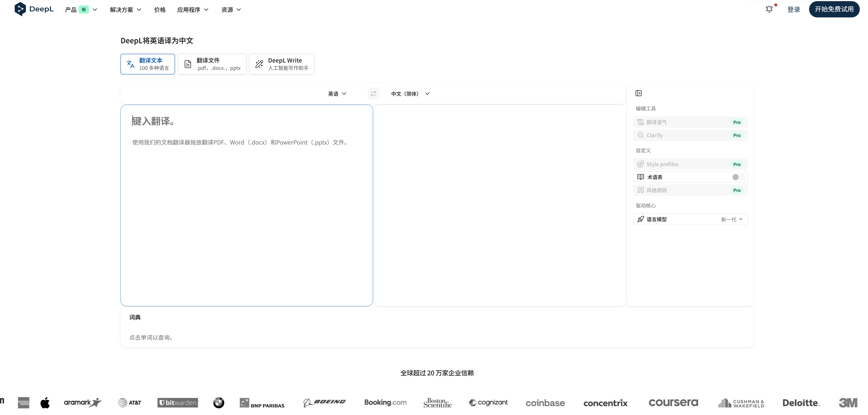Switch to the DeepL Write tab
The width and height of the screenshot is (868, 415).
tap(282, 64)
